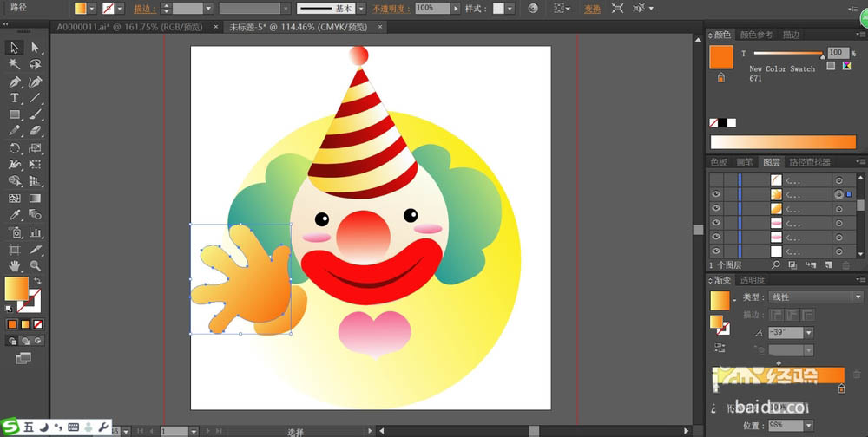868x437 pixels.
Task: Click the tint 100 percent input field
Action: point(838,53)
